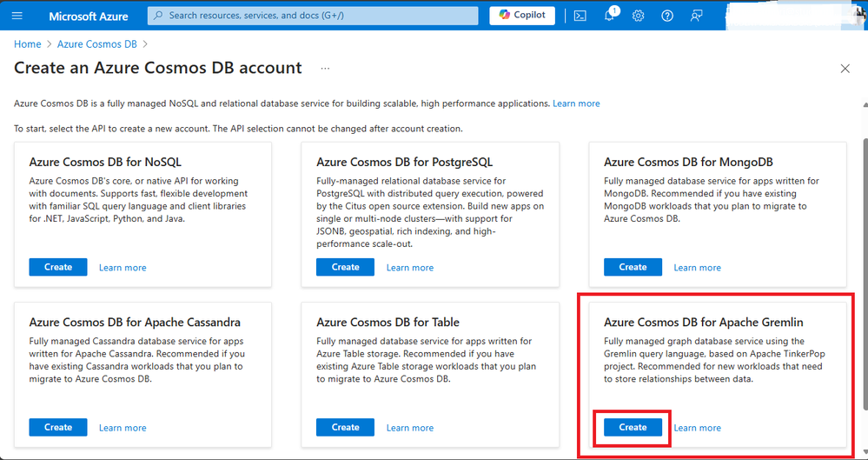Image resolution: width=868 pixels, height=460 pixels.
Task: Open the help question mark
Action: [667, 16]
